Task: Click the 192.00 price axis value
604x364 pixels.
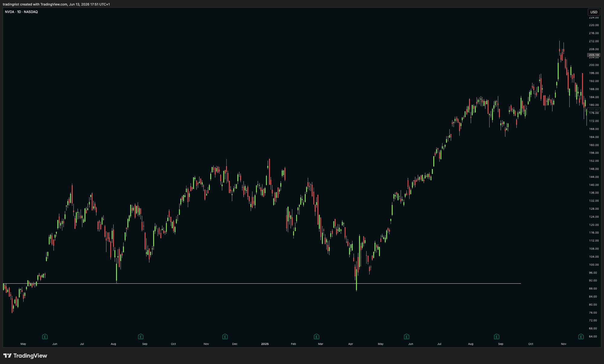Action: pos(594,81)
